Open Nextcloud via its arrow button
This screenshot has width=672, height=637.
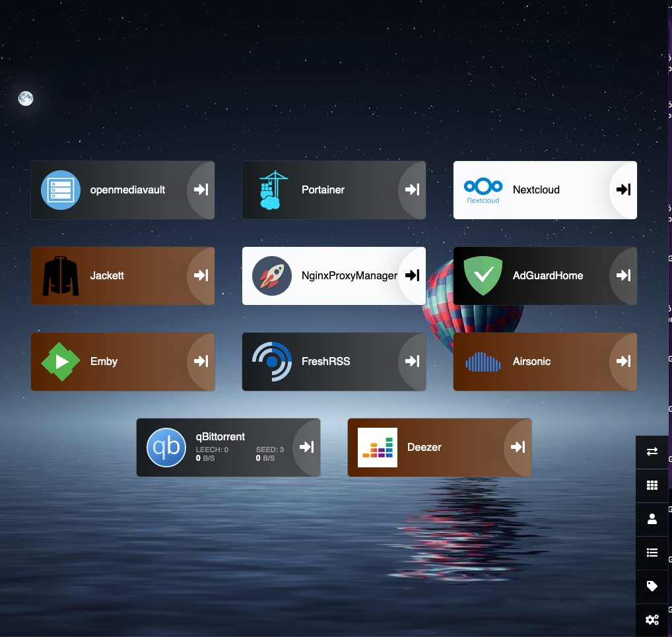tap(624, 189)
